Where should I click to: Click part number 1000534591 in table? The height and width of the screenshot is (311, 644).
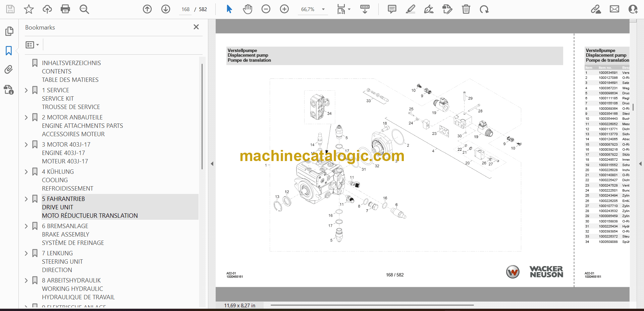click(608, 73)
